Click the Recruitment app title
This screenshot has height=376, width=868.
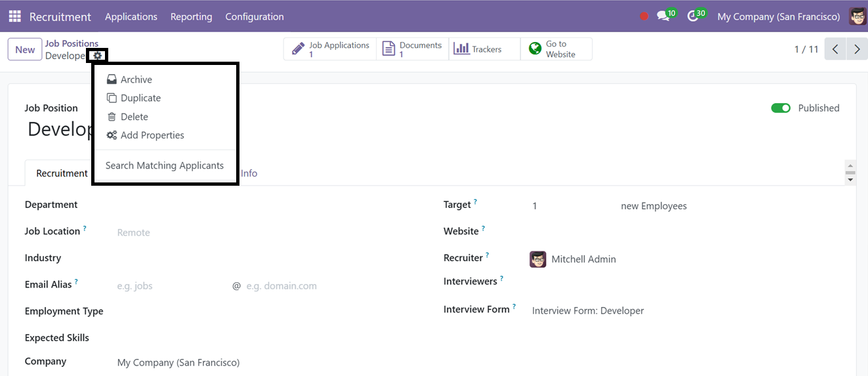(60, 16)
